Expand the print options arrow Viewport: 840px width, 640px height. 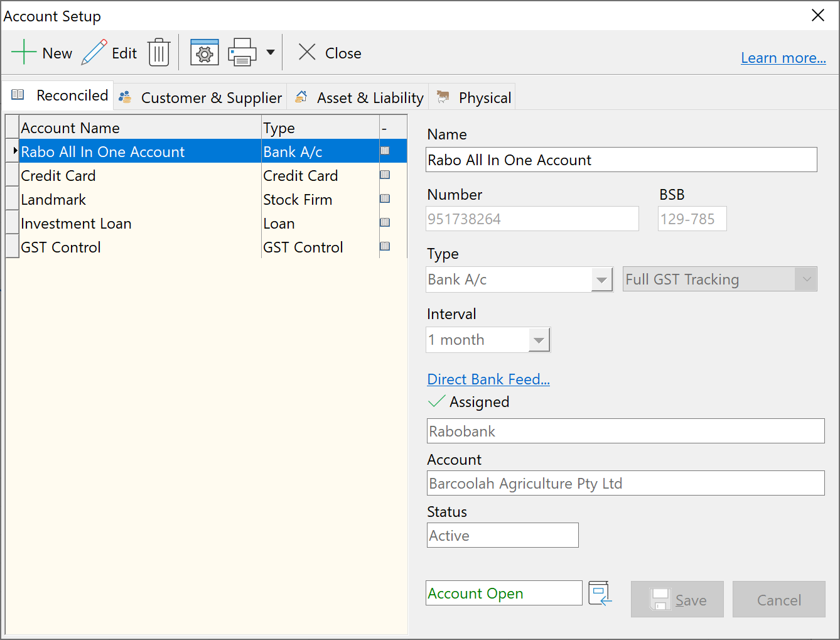(x=271, y=52)
